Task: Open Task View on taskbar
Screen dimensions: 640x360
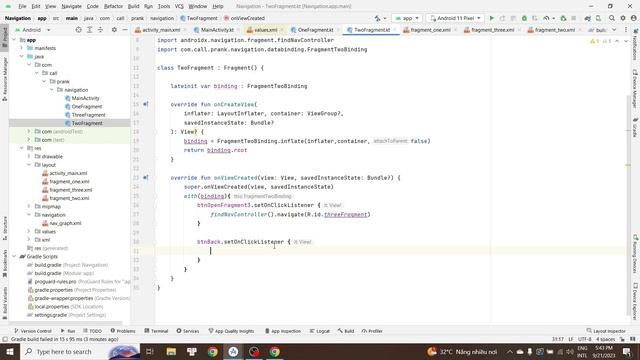Action: coord(149,351)
